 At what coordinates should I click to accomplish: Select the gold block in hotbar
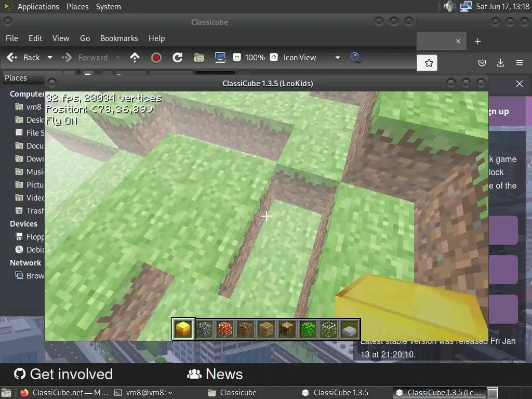point(183,329)
